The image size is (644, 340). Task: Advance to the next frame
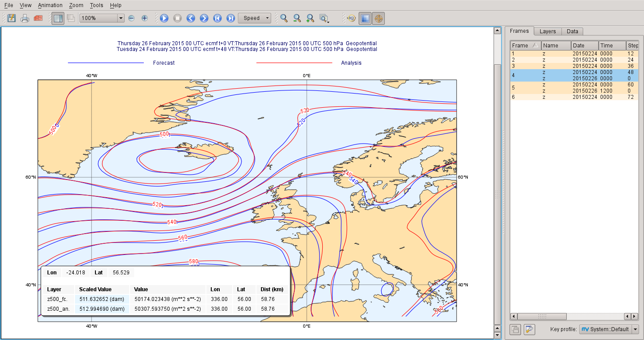204,18
